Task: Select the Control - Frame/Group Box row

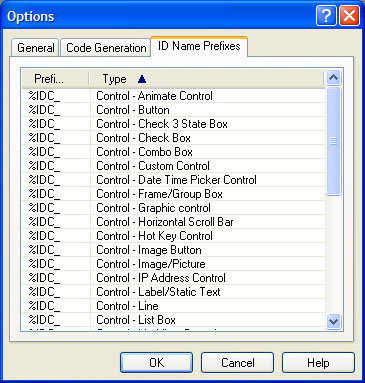Action: pos(174,194)
